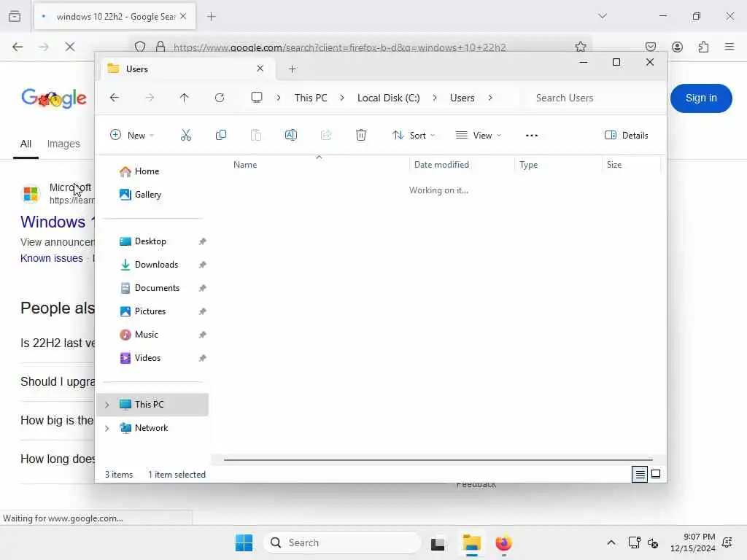Unpin Music from Quick access

pos(203,335)
